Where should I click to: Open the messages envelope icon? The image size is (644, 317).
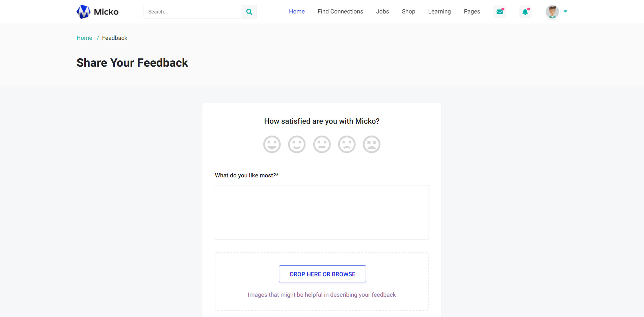click(500, 12)
